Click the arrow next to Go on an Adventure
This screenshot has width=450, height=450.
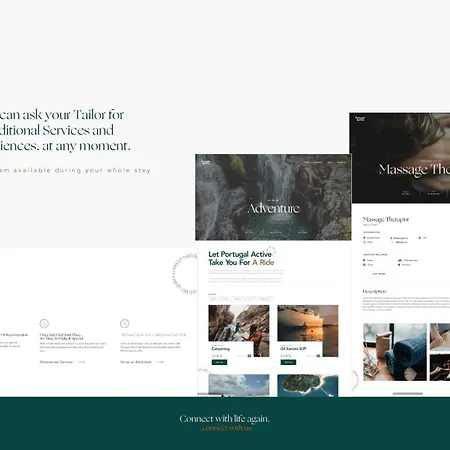(160, 362)
